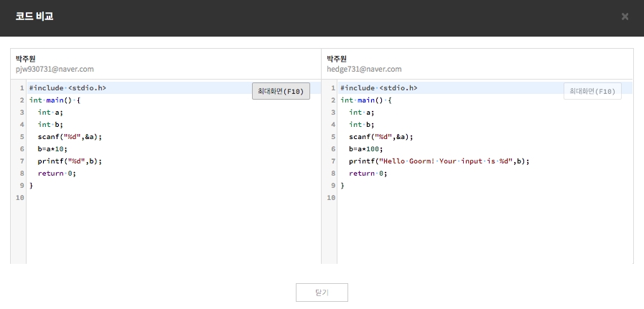
Task: Click the left panel's scanf line
Action: 70,137
